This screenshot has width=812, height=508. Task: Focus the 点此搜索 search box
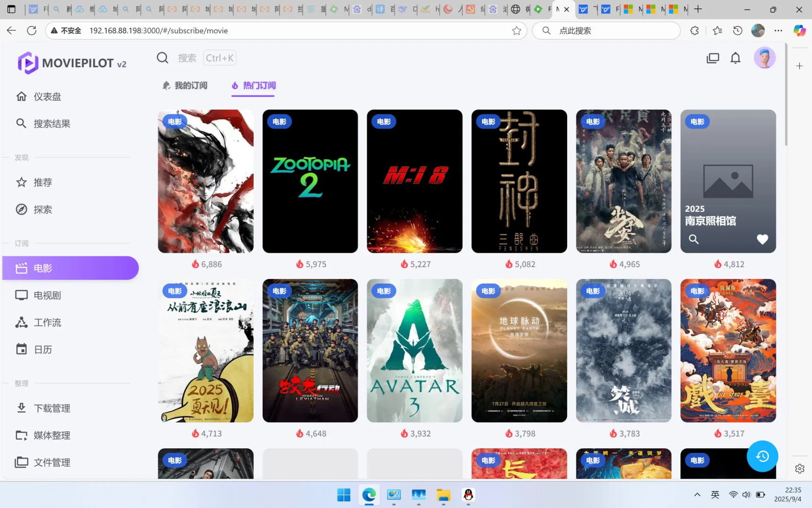(x=606, y=31)
